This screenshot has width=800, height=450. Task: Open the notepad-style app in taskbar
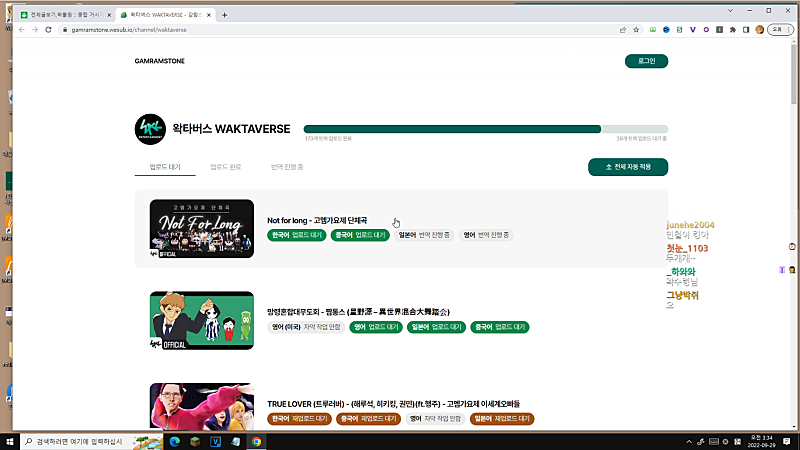click(x=236, y=442)
